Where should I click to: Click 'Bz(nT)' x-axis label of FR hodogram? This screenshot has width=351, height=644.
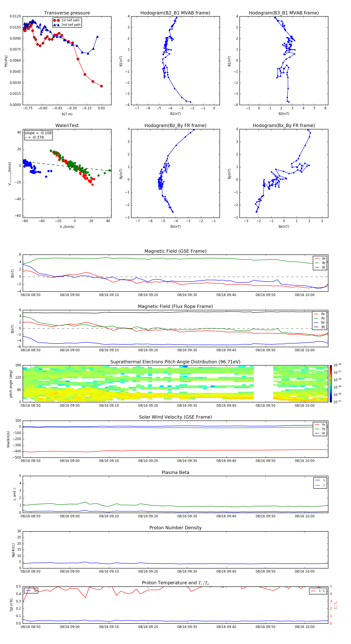click(x=175, y=227)
